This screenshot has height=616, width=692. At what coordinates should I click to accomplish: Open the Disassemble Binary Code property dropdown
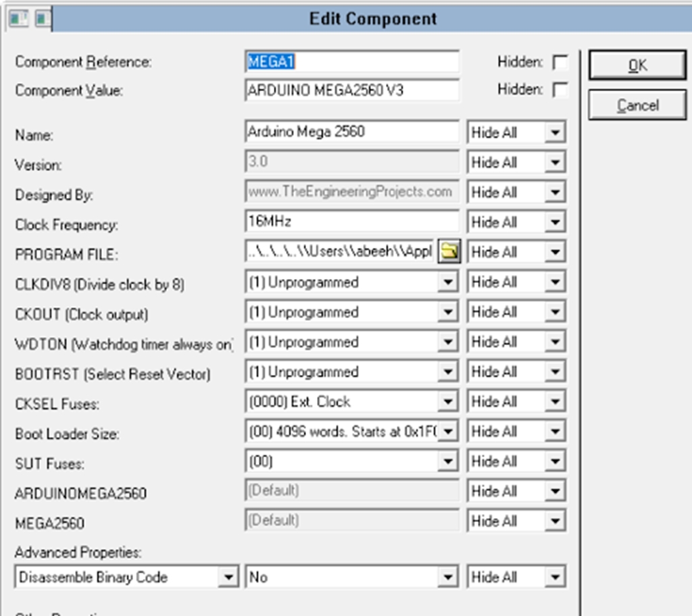(126, 577)
